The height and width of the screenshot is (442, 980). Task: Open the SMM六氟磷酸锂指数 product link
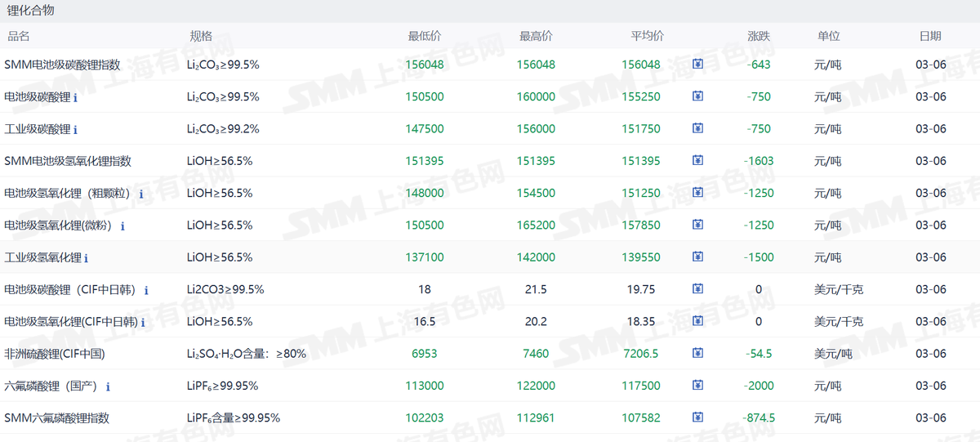coord(56,417)
